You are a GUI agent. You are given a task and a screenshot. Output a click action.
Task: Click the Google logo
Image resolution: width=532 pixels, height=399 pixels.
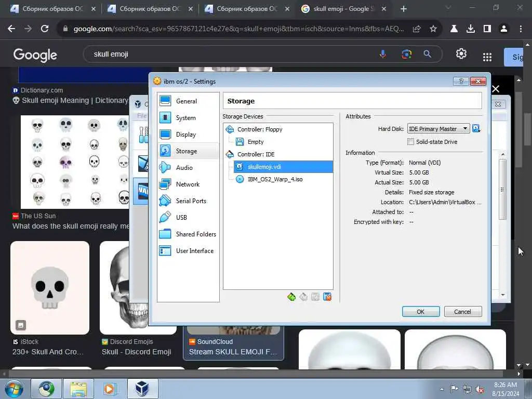35,55
